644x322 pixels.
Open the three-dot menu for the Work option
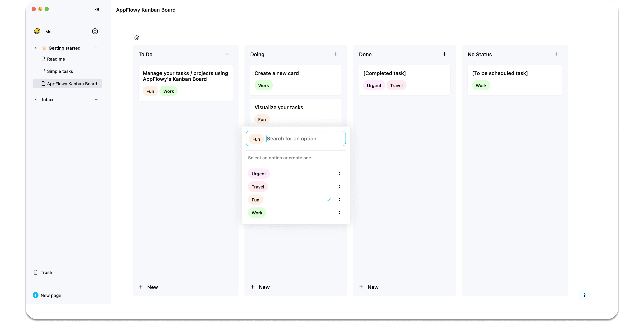339,212
